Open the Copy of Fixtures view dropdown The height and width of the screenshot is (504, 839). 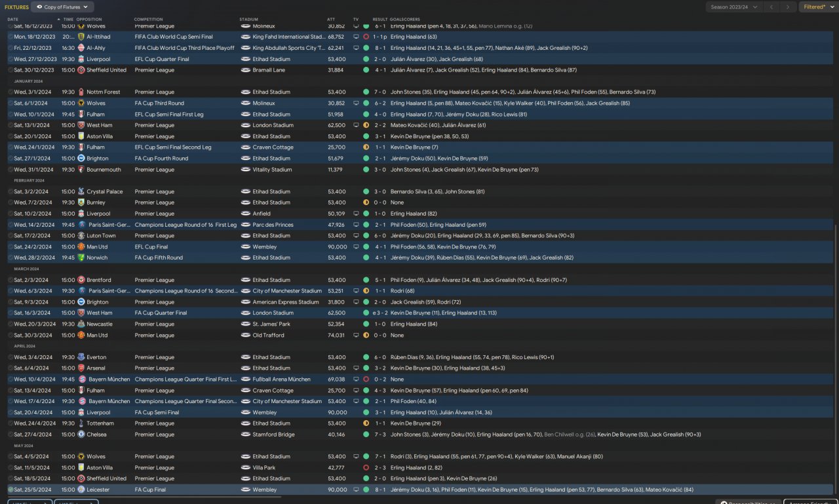coord(62,7)
